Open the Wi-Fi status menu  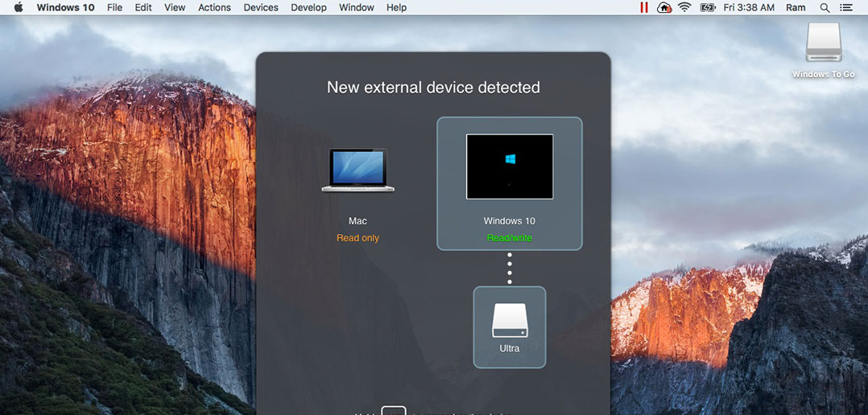(684, 8)
